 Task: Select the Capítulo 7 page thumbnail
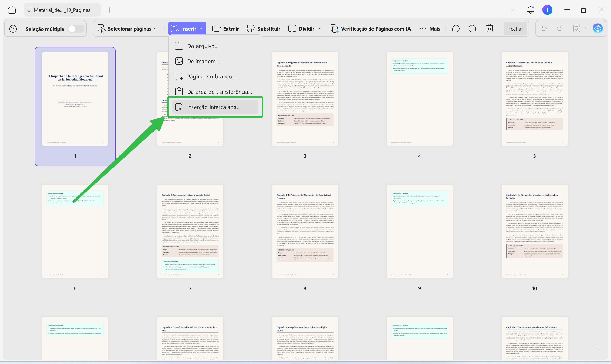coord(305,339)
